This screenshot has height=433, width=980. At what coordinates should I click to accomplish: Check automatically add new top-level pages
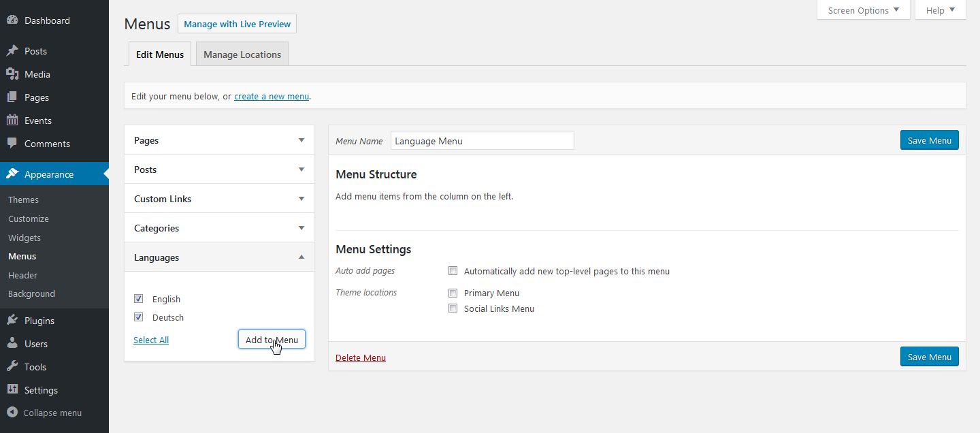click(453, 270)
